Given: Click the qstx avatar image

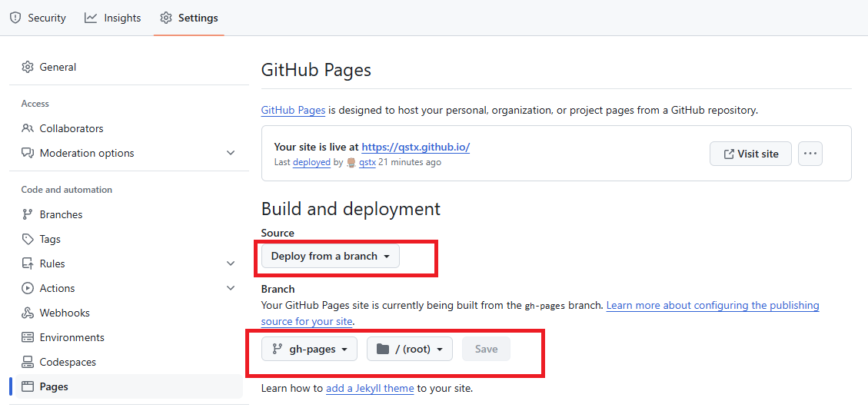Looking at the screenshot, I should pyautogui.click(x=351, y=163).
